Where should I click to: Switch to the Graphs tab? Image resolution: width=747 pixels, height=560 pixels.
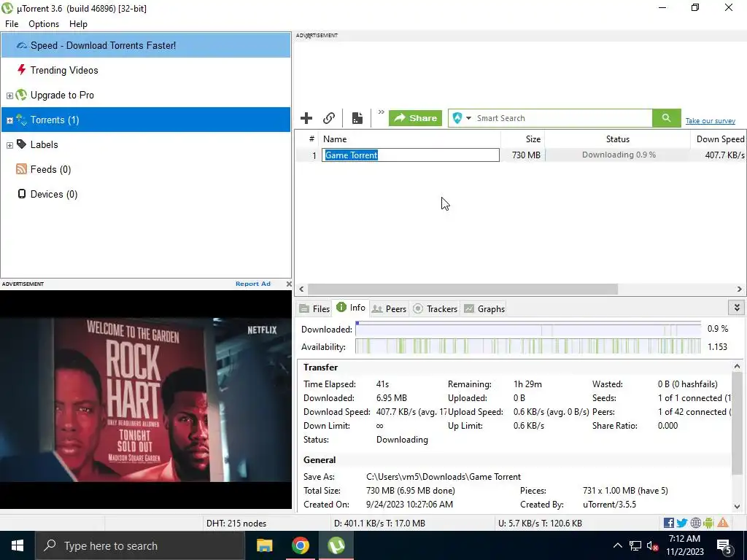click(x=484, y=308)
